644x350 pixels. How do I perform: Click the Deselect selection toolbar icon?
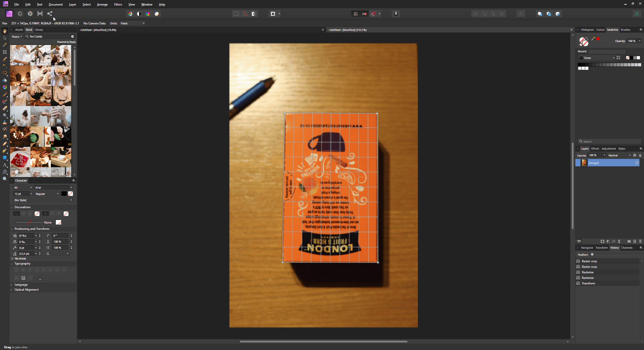click(x=245, y=14)
